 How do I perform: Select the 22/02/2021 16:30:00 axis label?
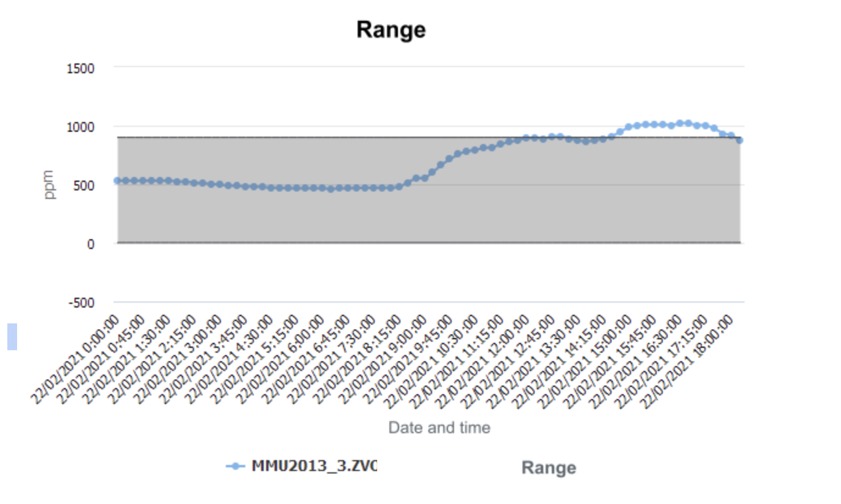click(637, 362)
